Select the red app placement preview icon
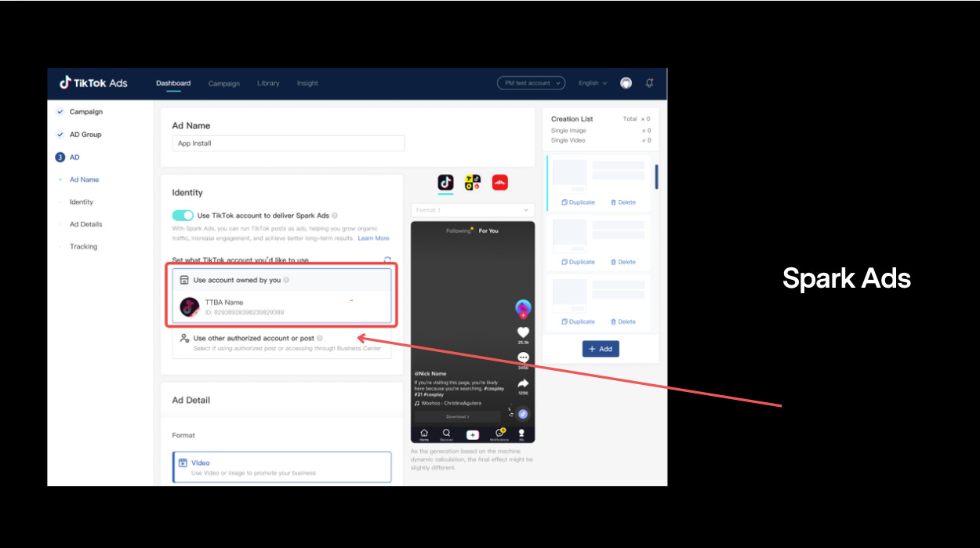 [500, 182]
